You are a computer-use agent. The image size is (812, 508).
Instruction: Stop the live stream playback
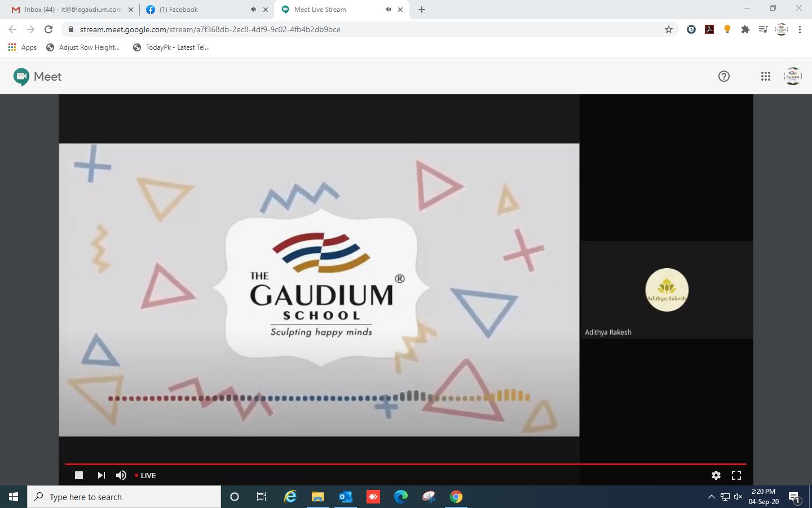79,475
